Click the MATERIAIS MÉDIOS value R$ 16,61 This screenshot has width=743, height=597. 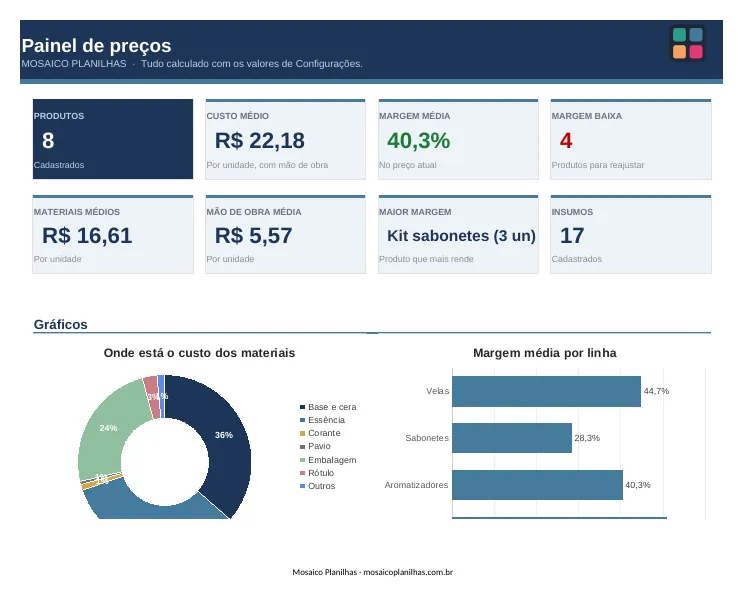click(x=87, y=236)
